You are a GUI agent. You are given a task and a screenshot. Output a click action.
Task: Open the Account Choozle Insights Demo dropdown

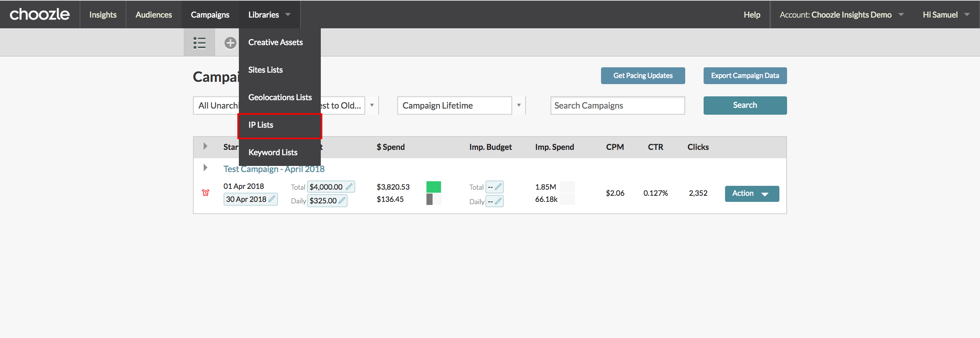[841, 15]
